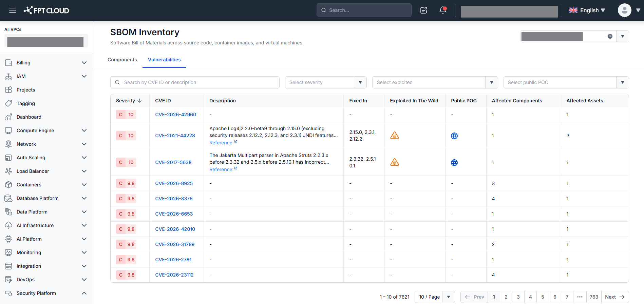Clear the selected project filter
This screenshot has width=644, height=304.
610,36
